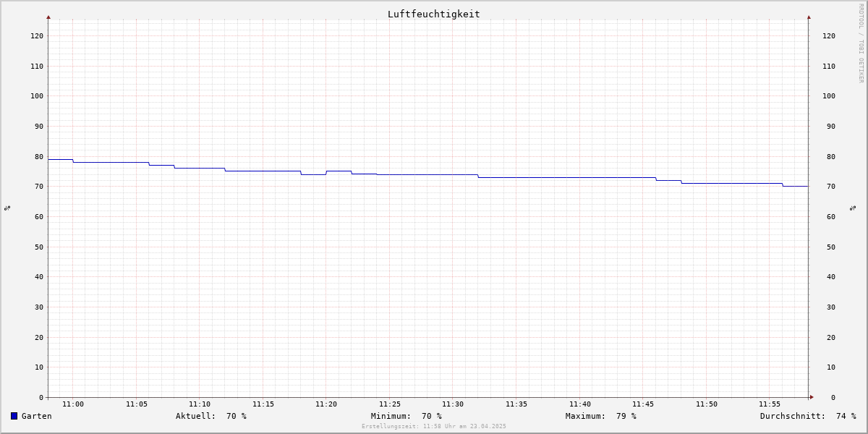The height and width of the screenshot is (434, 868).
Task: Click the 11:15 time axis label
Action: point(263,404)
